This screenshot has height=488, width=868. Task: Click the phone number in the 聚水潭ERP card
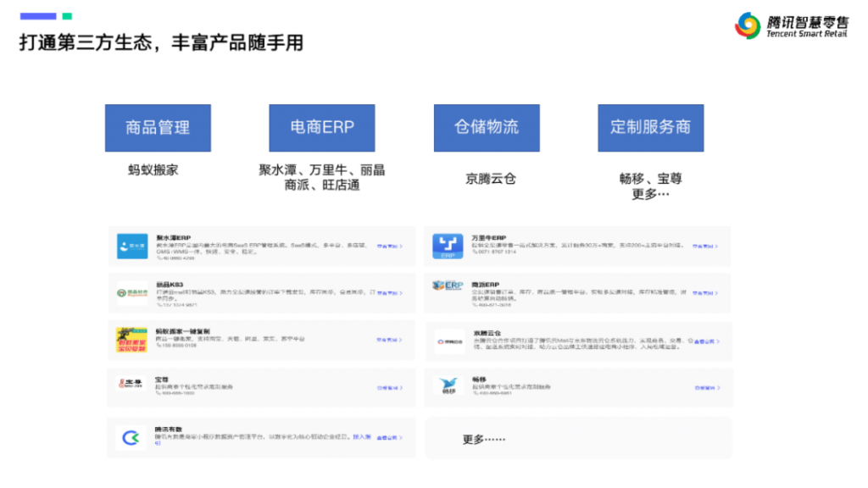tap(175, 258)
